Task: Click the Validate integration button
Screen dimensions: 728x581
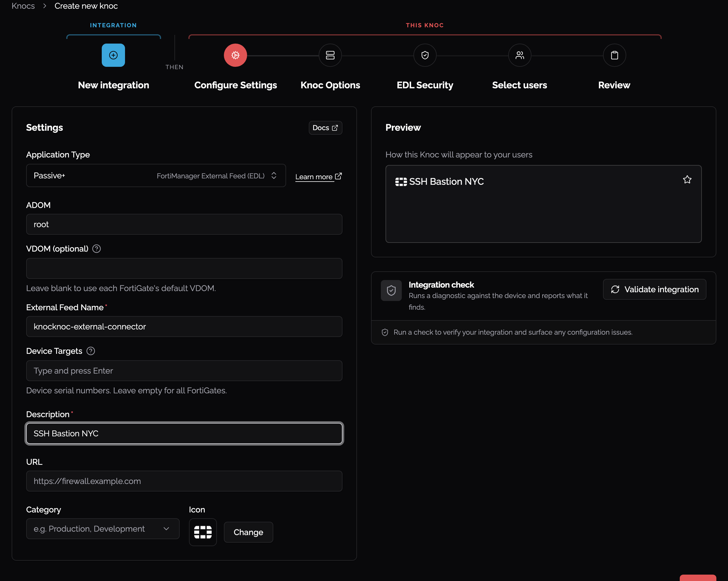Action: click(x=654, y=289)
